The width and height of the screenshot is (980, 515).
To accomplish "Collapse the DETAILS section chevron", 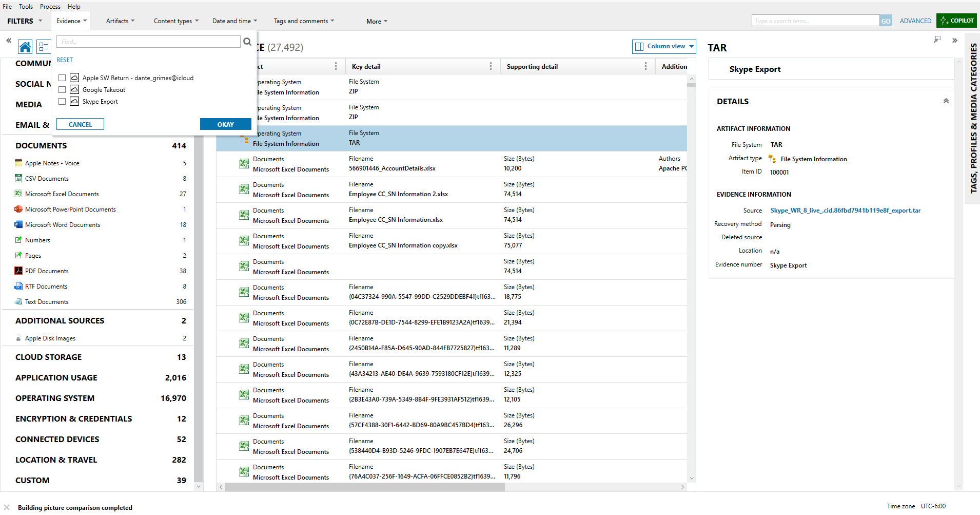I will (x=946, y=101).
